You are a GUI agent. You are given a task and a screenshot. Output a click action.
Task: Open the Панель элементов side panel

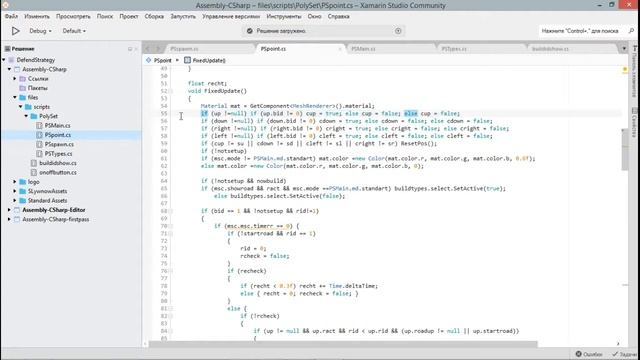[x=635, y=71]
